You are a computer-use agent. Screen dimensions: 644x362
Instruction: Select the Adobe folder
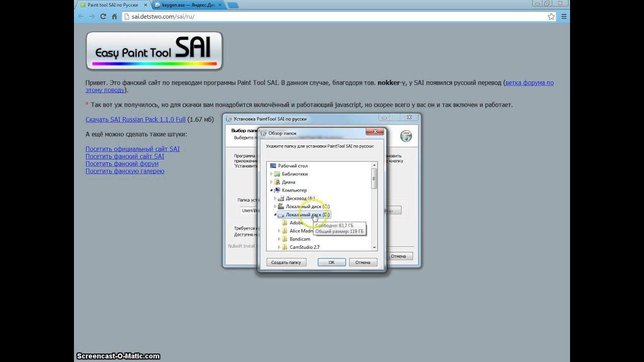point(296,223)
